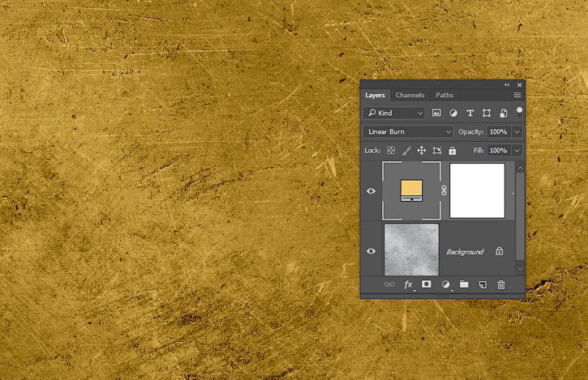Filter layers by type (T) icon
The width and height of the screenshot is (588, 380).
tap(470, 113)
